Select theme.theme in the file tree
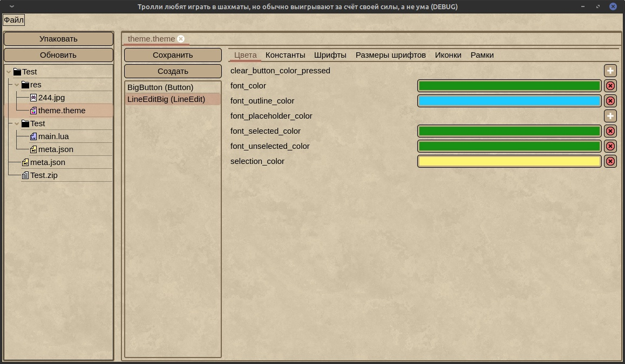The width and height of the screenshot is (625, 364). (62, 111)
